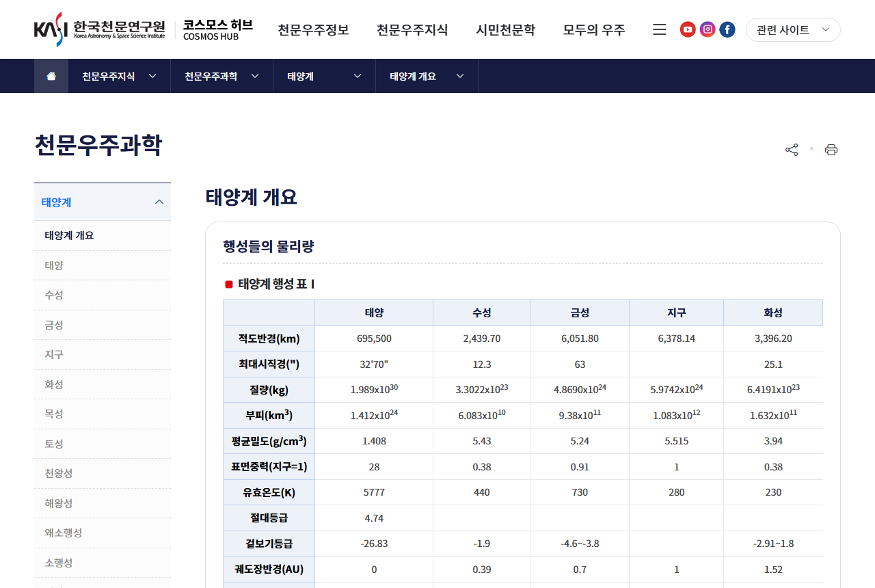Navigate to 천왕성 in the sidebar

click(x=103, y=473)
